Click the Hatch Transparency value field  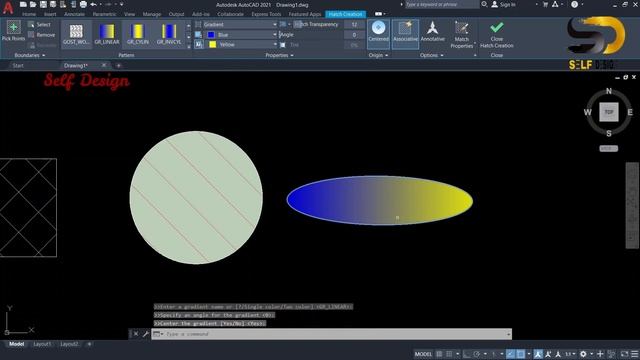coord(354,24)
